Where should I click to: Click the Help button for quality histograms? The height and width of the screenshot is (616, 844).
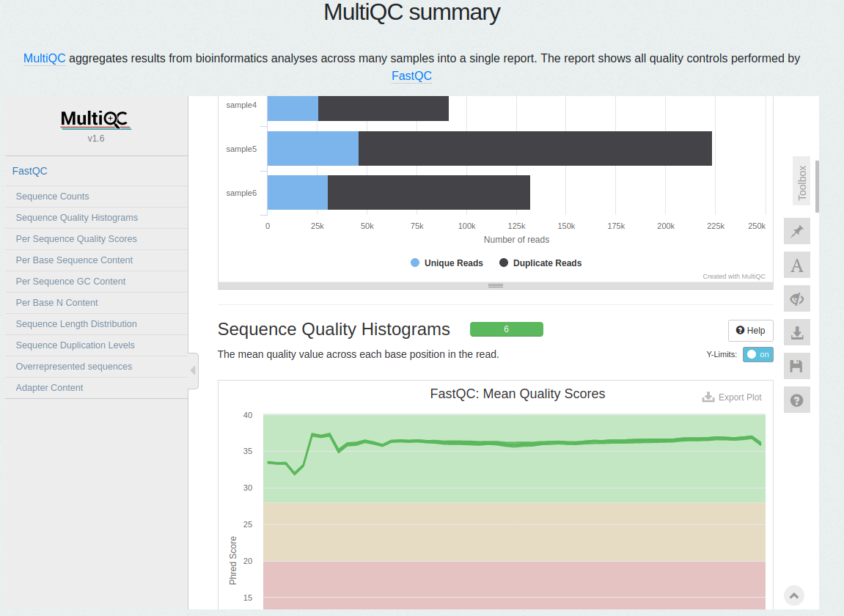pos(750,330)
